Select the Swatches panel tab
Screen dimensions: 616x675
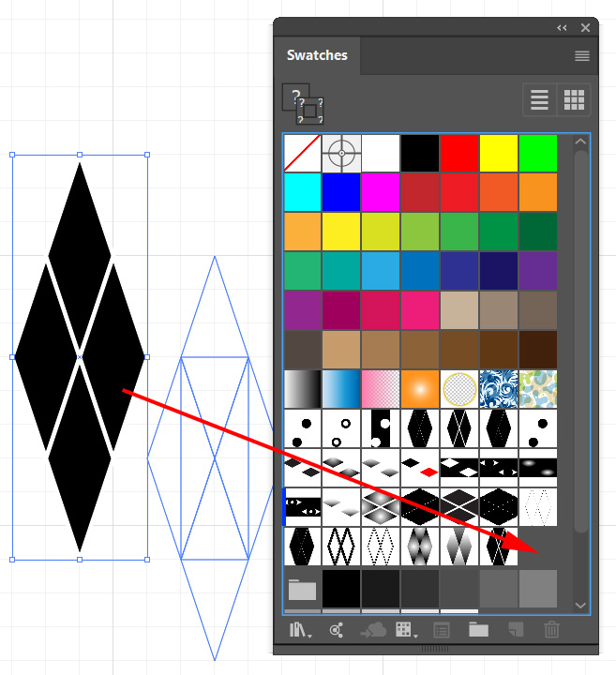pyautogui.click(x=317, y=55)
